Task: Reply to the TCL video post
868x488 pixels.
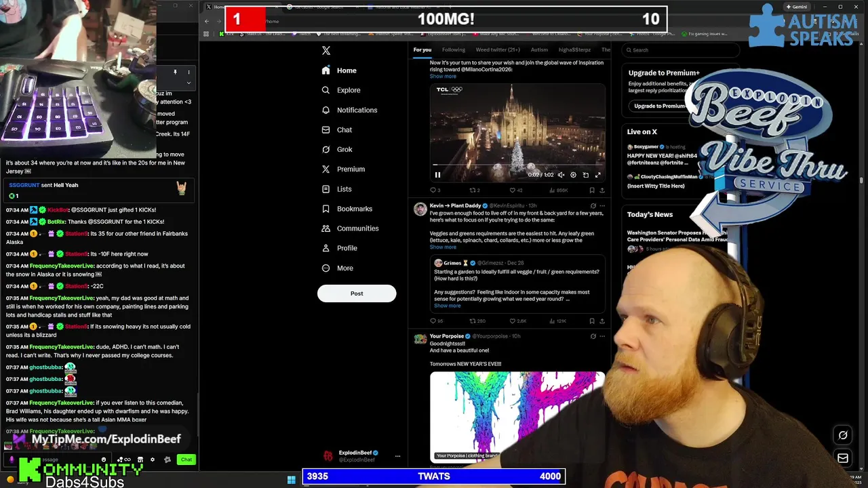Action: [435, 190]
